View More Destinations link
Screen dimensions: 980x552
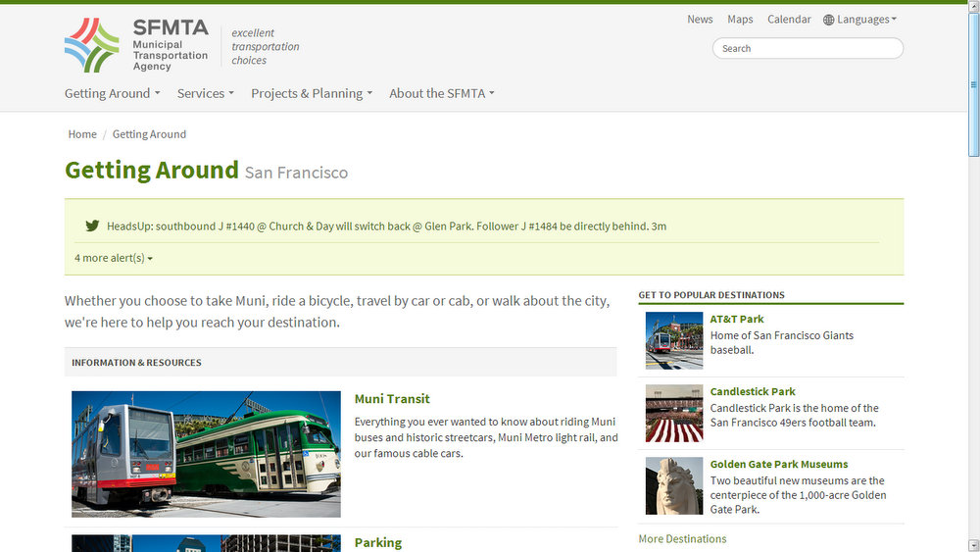click(x=682, y=538)
